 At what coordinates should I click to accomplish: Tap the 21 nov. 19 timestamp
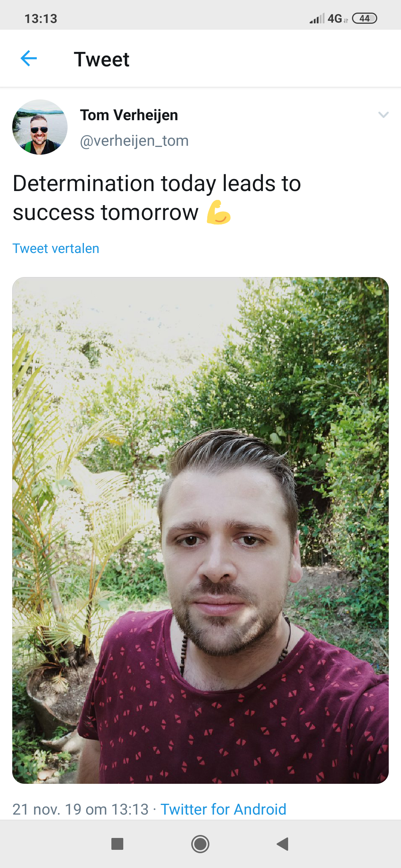(x=81, y=809)
